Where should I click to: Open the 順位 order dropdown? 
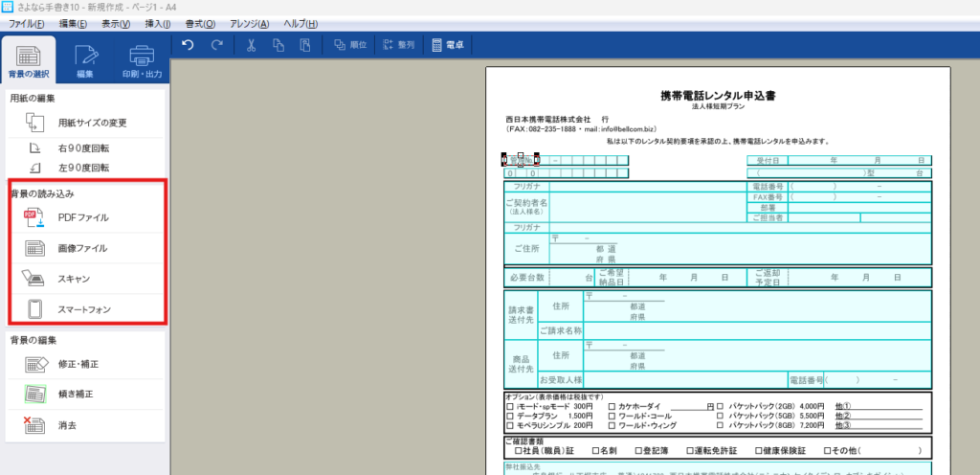(x=347, y=45)
